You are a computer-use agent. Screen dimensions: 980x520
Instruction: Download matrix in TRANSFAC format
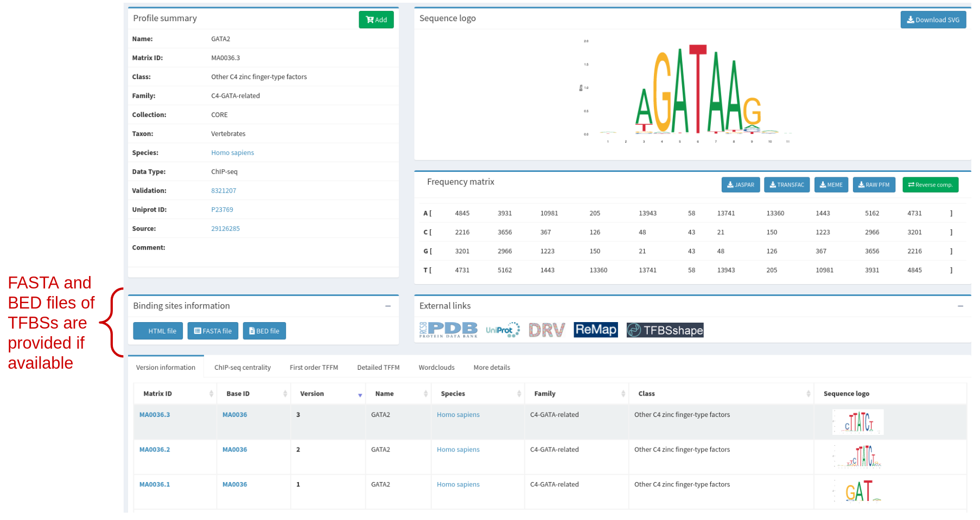point(786,185)
